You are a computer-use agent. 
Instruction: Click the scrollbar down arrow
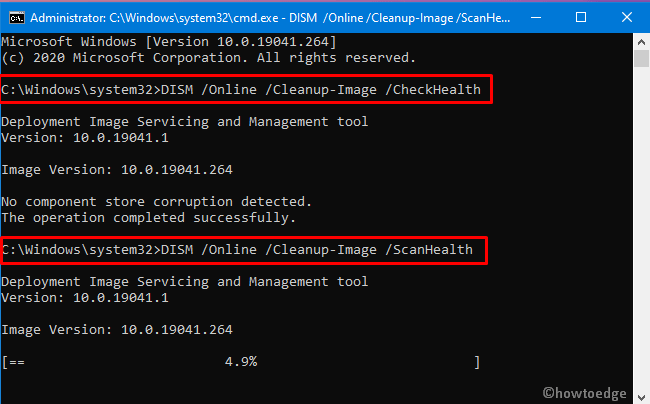click(x=640, y=395)
